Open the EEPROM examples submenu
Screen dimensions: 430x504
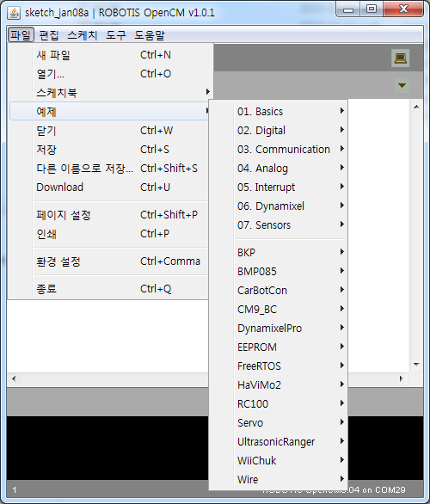(x=279, y=347)
